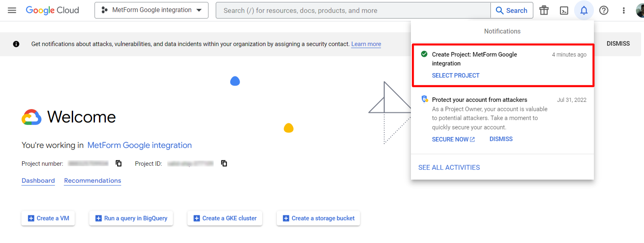This screenshot has width=644, height=243.
Task: Click SELECT PROJECT in the notification
Action: (x=456, y=76)
